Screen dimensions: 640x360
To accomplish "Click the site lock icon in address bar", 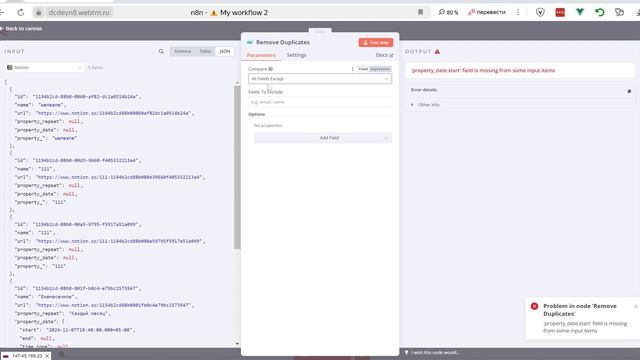I will (38, 13).
